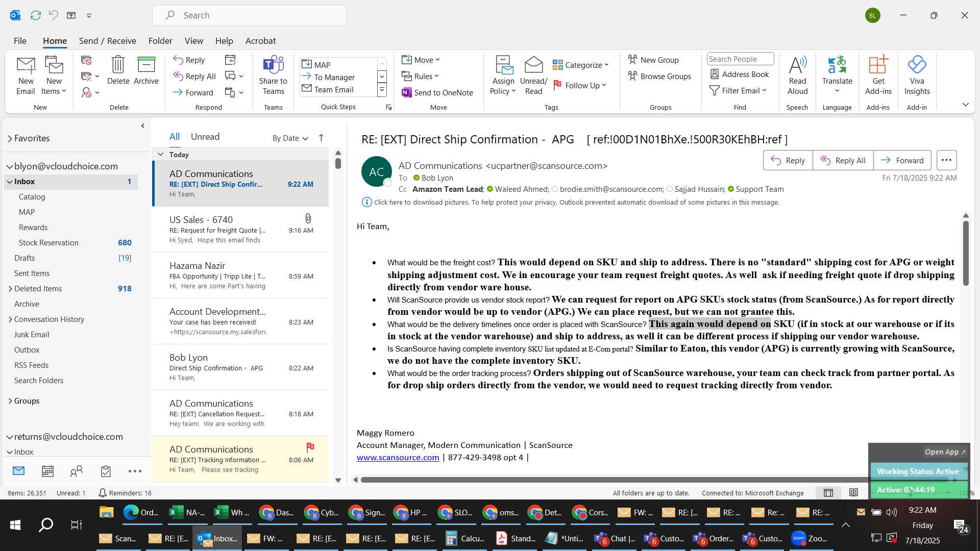Open Viva Insights
The width and height of the screenshot is (980, 551).
[x=917, y=76]
